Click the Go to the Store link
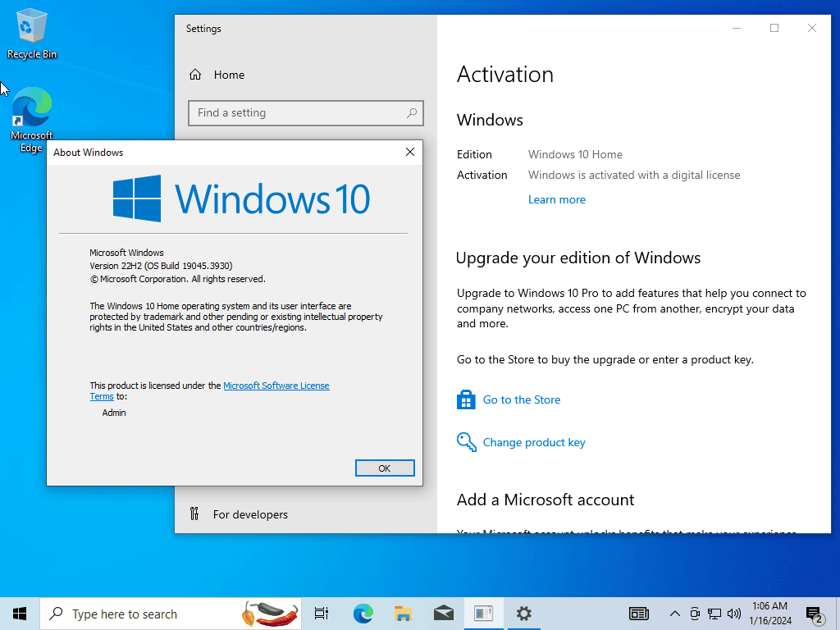Image resolution: width=840 pixels, height=630 pixels. click(522, 399)
